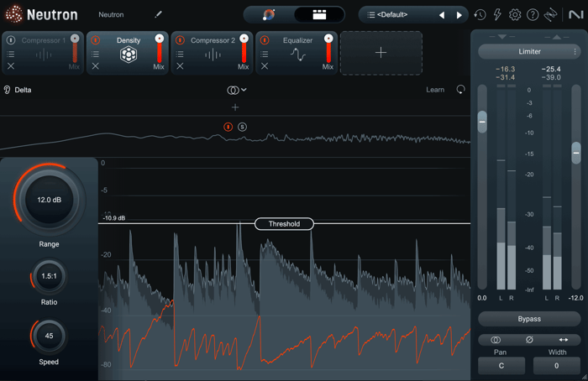
Task: Click the Ratio knob 1.5:1
Action: [49, 276]
